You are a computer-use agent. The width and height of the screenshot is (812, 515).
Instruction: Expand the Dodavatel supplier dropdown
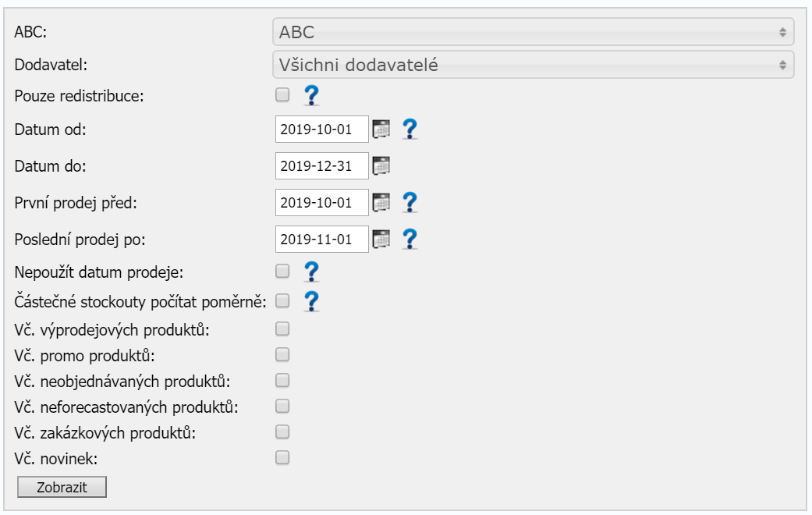[x=533, y=65]
